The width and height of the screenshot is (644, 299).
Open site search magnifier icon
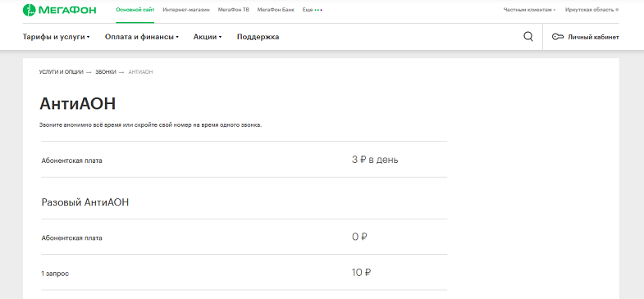tap(528, 37)
